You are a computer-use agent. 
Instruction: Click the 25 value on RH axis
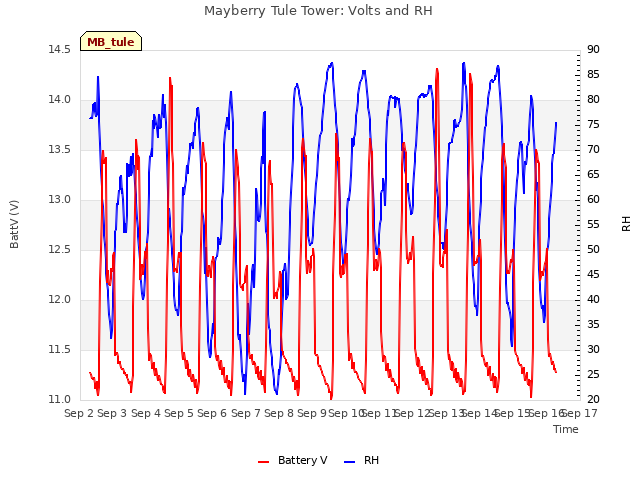tap(593, 375)
